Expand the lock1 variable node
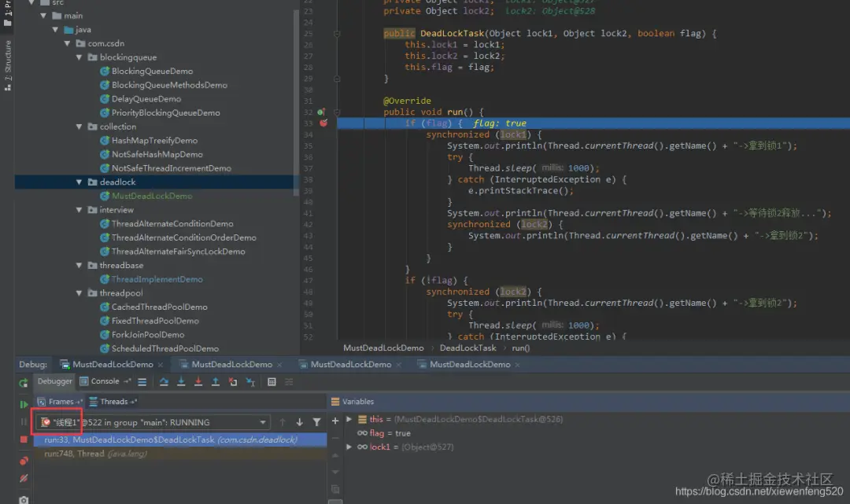Viewport: 850px width, 504px height. 349,447
